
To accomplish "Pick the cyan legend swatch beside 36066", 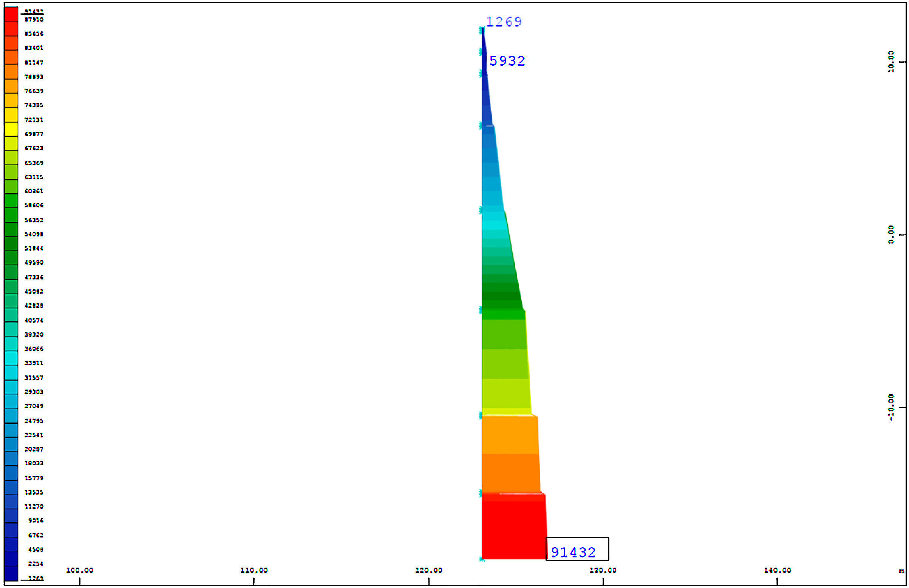I will [11, 344].
